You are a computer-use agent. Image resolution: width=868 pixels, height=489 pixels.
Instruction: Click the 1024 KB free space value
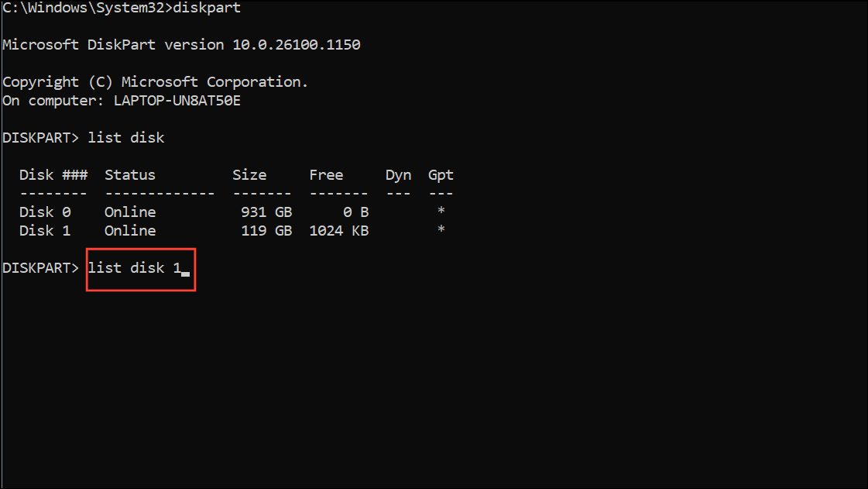(x=339, y=231)
